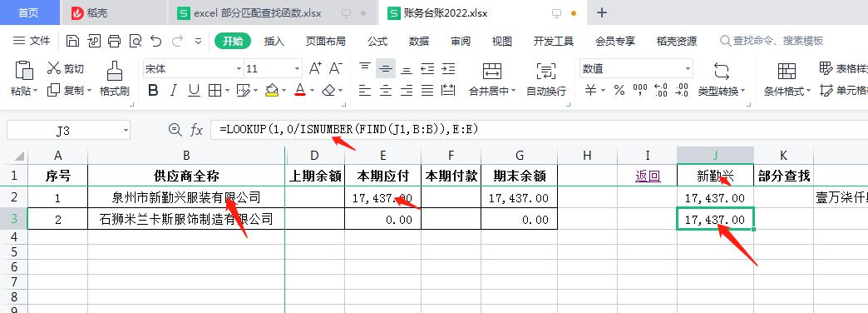Viewport: 868px width, 313px height.
Task: Decrease font size with A- icon
Action: 335,69
